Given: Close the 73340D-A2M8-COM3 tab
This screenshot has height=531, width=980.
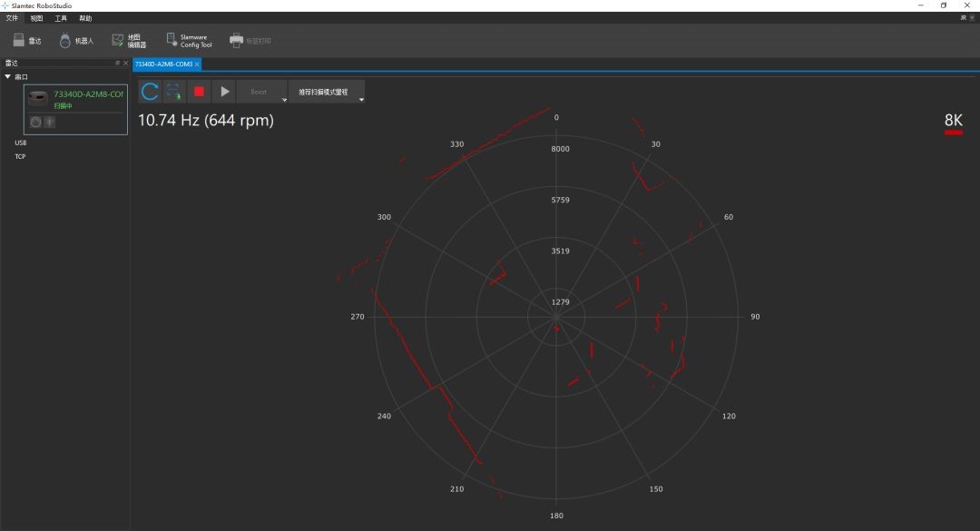Looking at the screenshot, I should click(197, 64).
